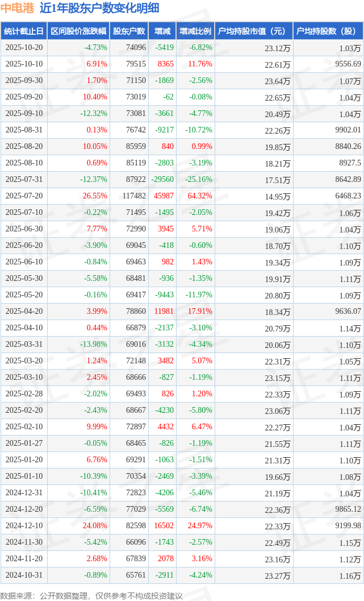The height and width of the screenshot is (601, 364).
Task: Click the 户均持股市值（元） column header
Action: [253, 31]
